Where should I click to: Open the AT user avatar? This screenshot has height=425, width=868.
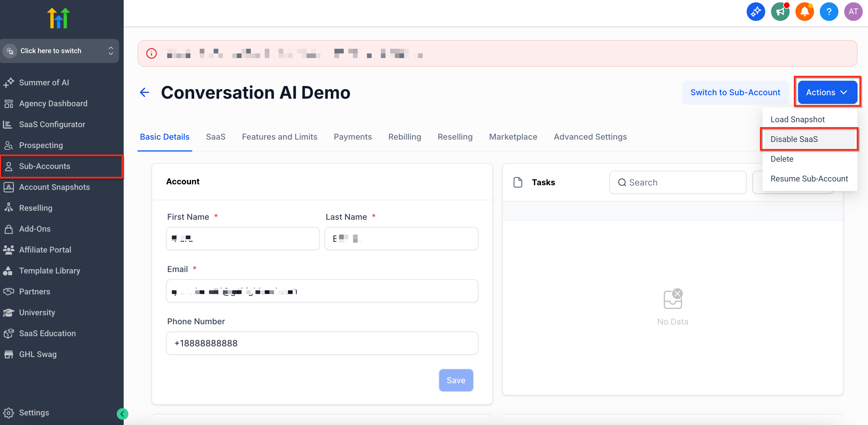coord(853,12)
